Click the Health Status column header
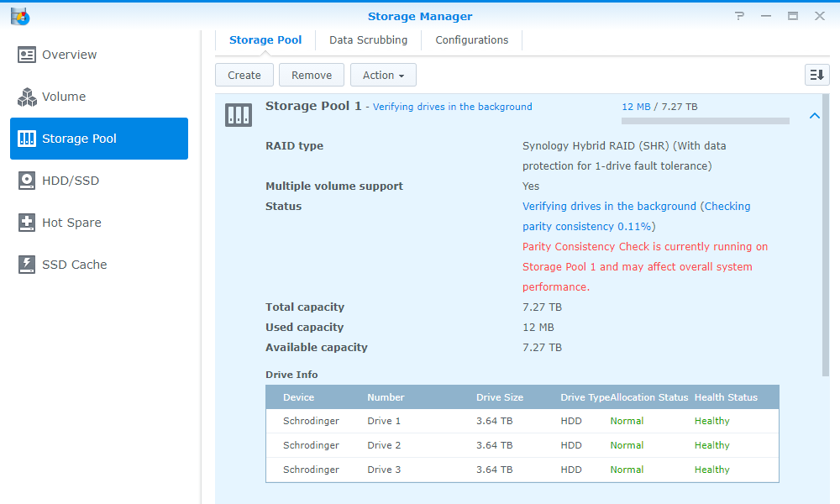Screen dimensions: 840x504 [x=726, y=397]
